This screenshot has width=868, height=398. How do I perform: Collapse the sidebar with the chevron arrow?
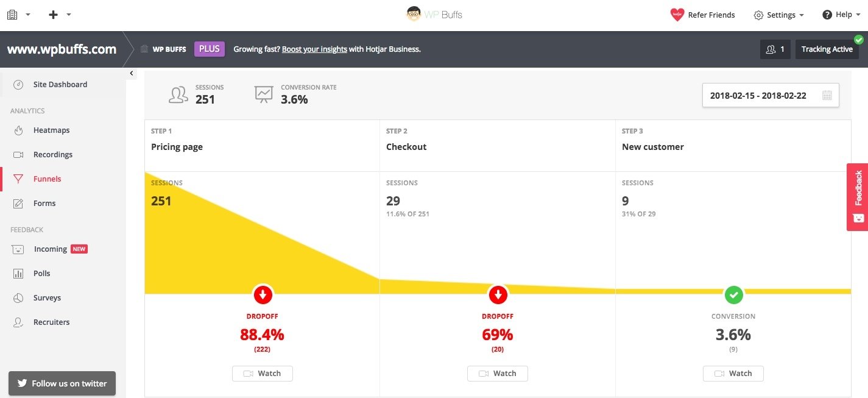(132, 73)
